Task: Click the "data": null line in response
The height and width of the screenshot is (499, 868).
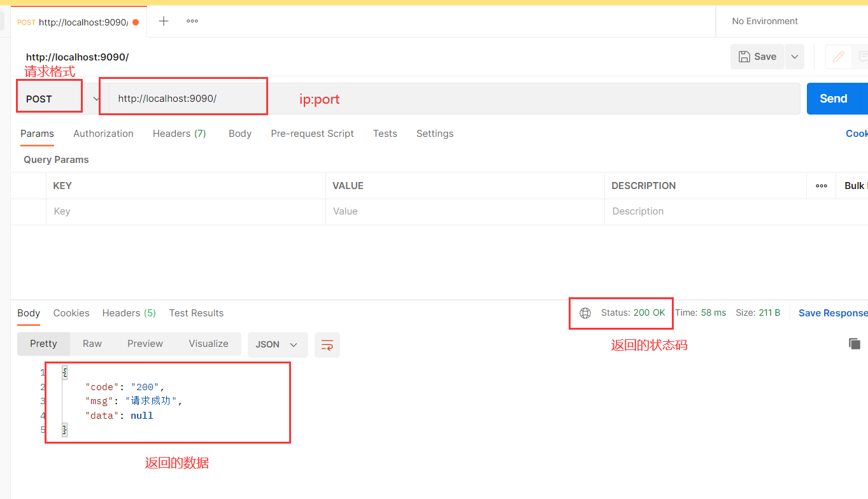Action: pyautogui.click(x=119, y=416)
